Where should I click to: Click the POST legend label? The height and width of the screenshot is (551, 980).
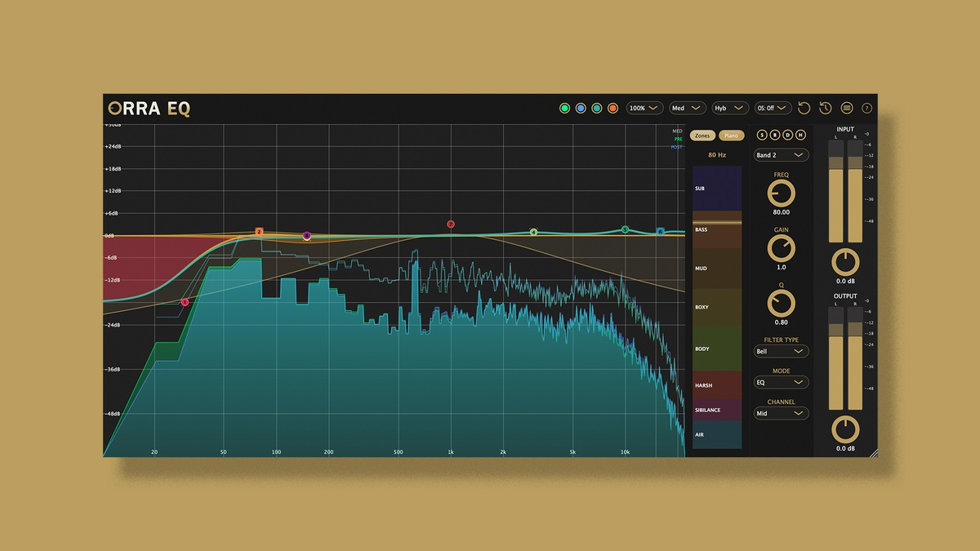point(676,148)
